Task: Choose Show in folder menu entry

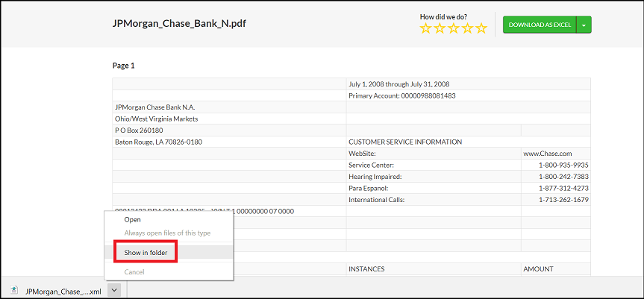Action: [146, 253]
